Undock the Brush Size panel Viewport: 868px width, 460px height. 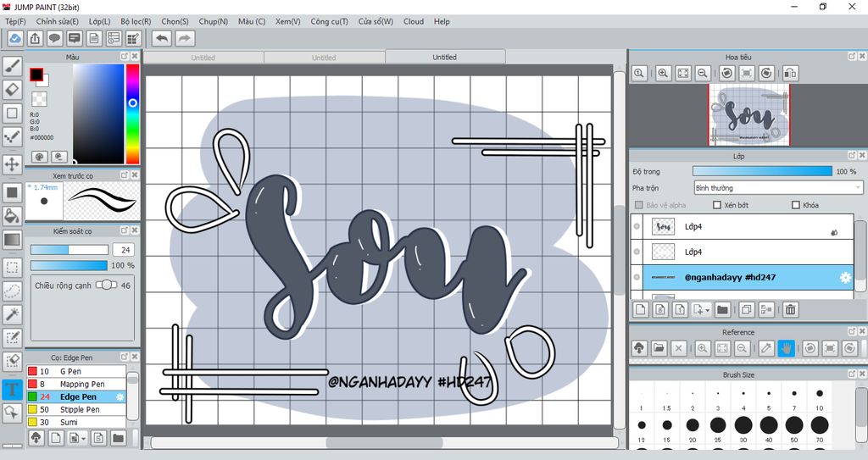click(852, 374)
